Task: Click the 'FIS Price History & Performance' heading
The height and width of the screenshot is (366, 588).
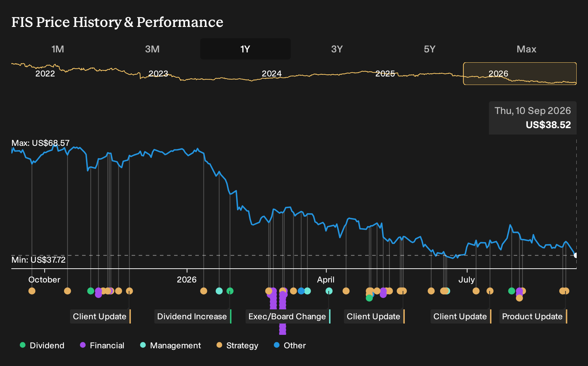Action: 117,22
